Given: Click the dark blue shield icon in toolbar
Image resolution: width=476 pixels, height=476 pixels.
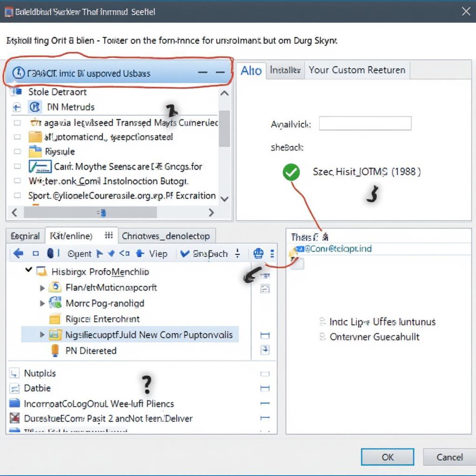Looking at the screenshot, I should coord(51,253).
